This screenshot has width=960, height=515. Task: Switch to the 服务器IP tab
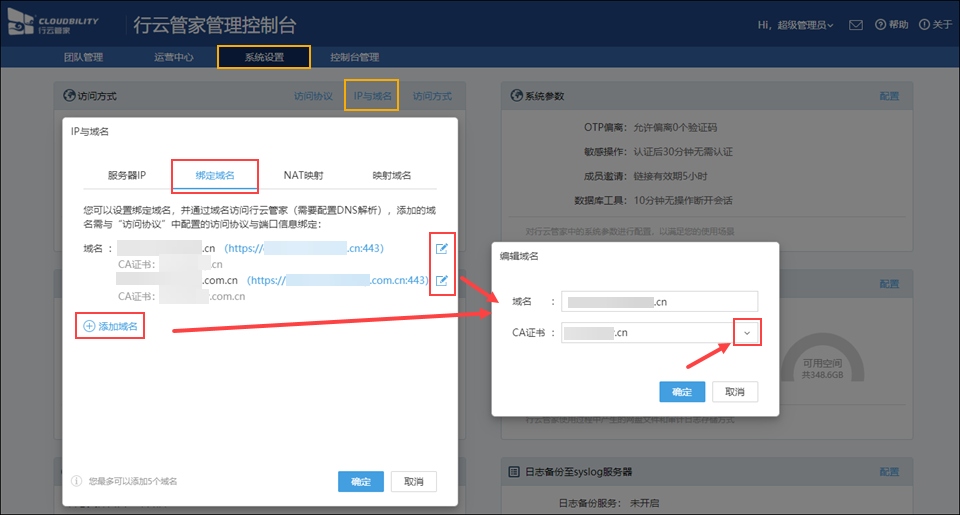click(127, 175)
